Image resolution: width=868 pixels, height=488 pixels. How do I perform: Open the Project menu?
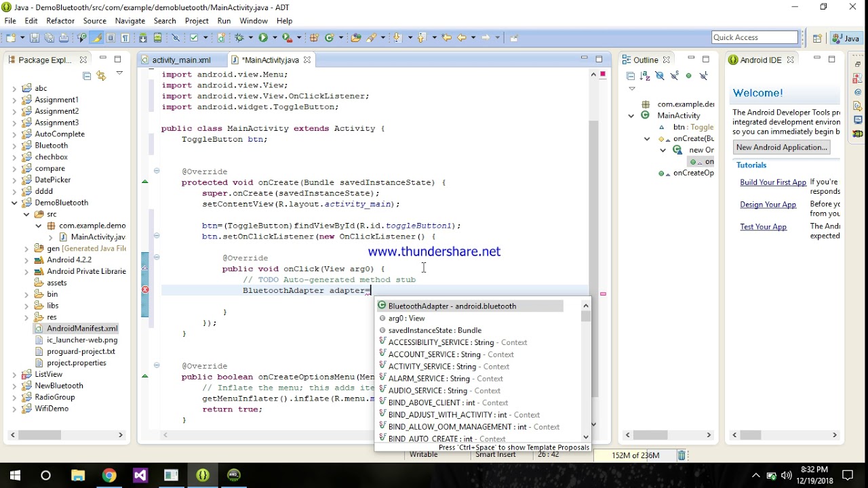(x=197, y=21)
